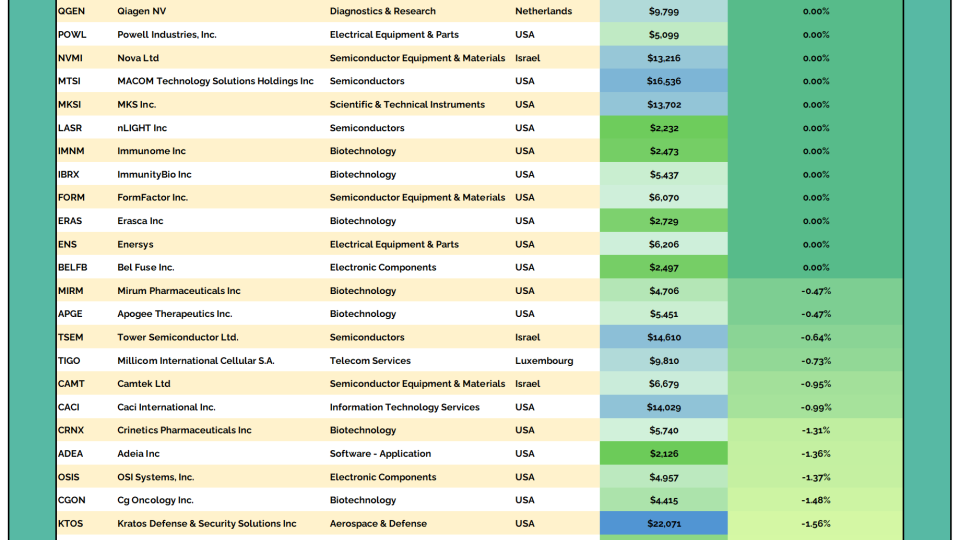Viewport: 960px width, 540px height.
Task: Click the Camtek Ltd company name
Action: (144, 383)
